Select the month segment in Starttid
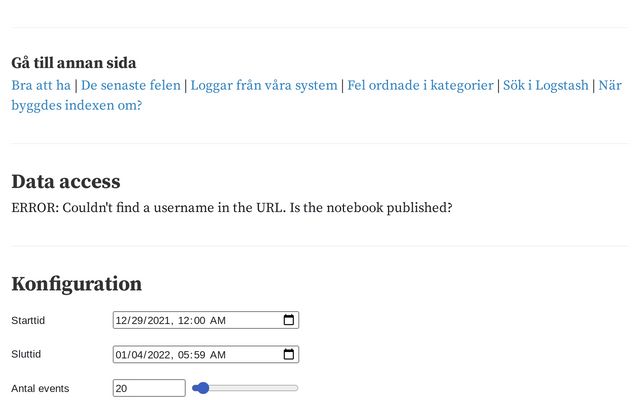640x400 pixels. [121, 320]
